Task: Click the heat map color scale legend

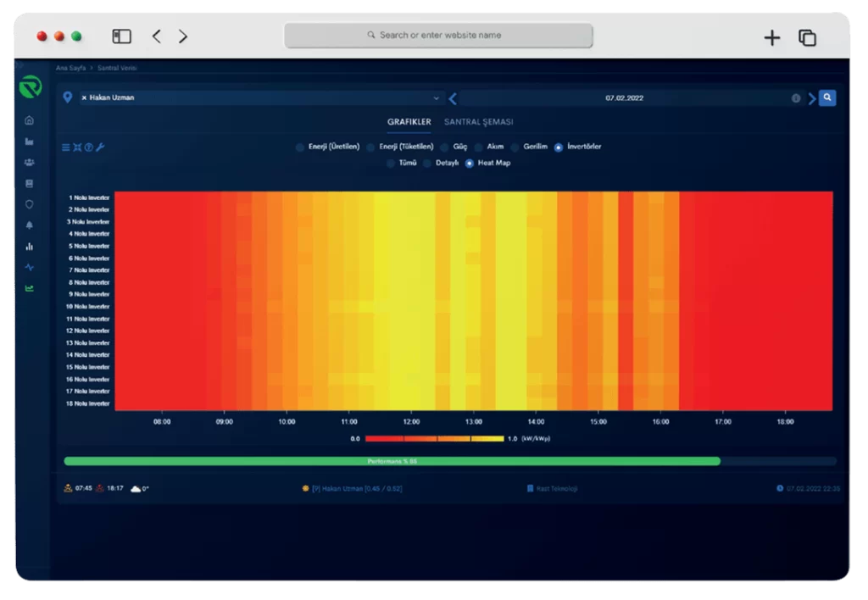Action: pyautogui.click(x=435, y=438)
